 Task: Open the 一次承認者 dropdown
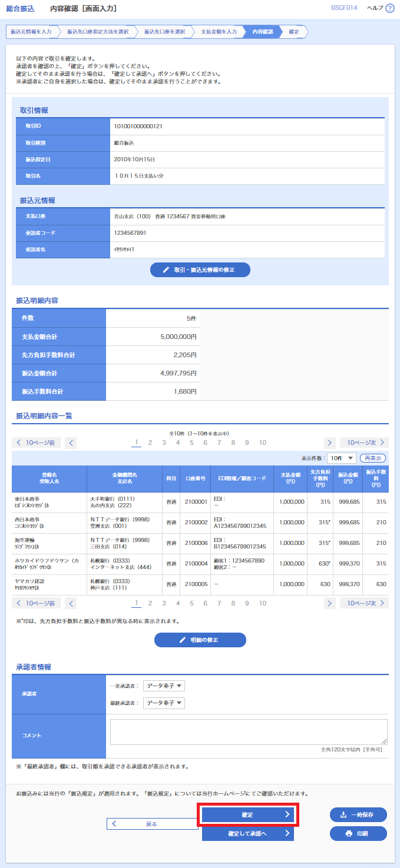coord(164,686)
